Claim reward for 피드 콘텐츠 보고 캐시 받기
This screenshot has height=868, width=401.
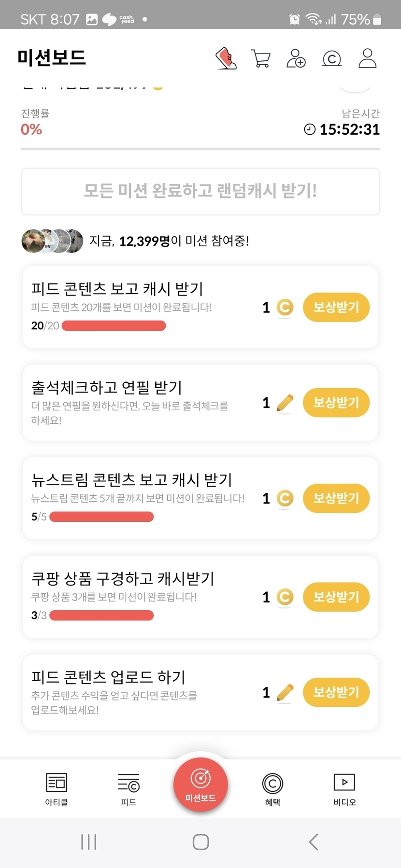click(336, 307)
